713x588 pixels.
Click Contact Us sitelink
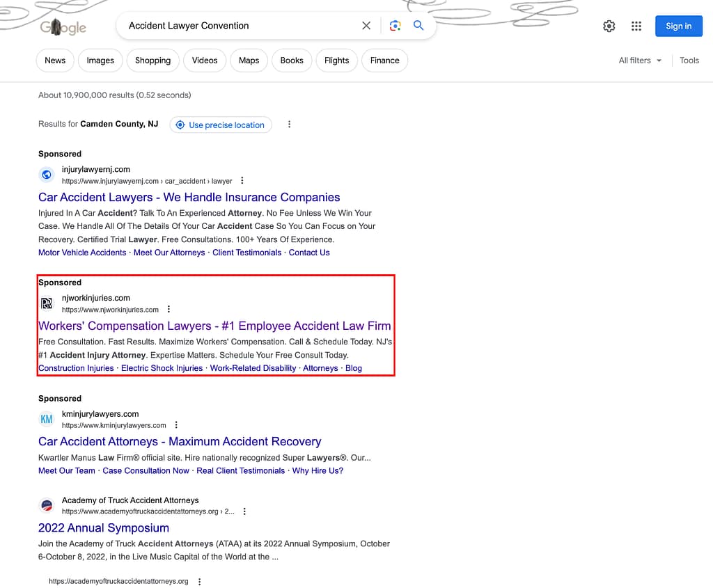pos(309,253)
